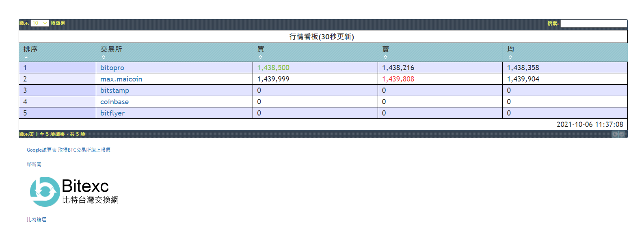The width and height of the screenshot is (644, 242).
Task: Click rank cell 5 in bitflyer row
Action: [57, 113]
